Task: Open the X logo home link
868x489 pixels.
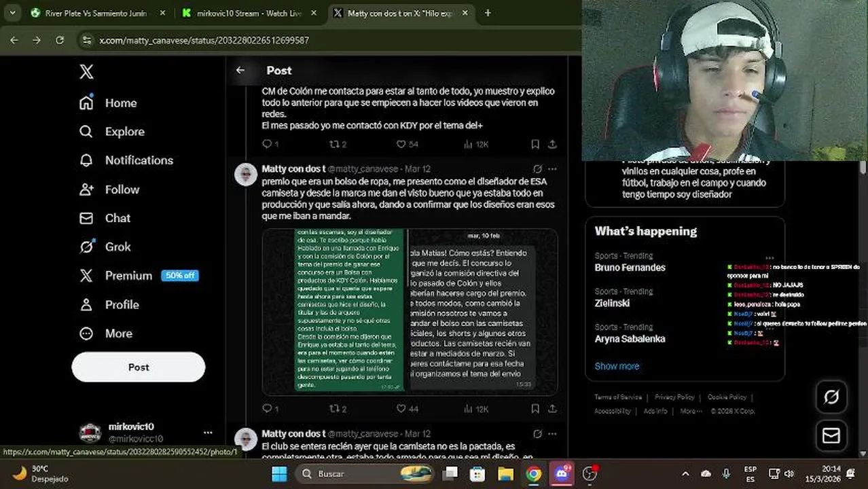Action: point(86,72)
